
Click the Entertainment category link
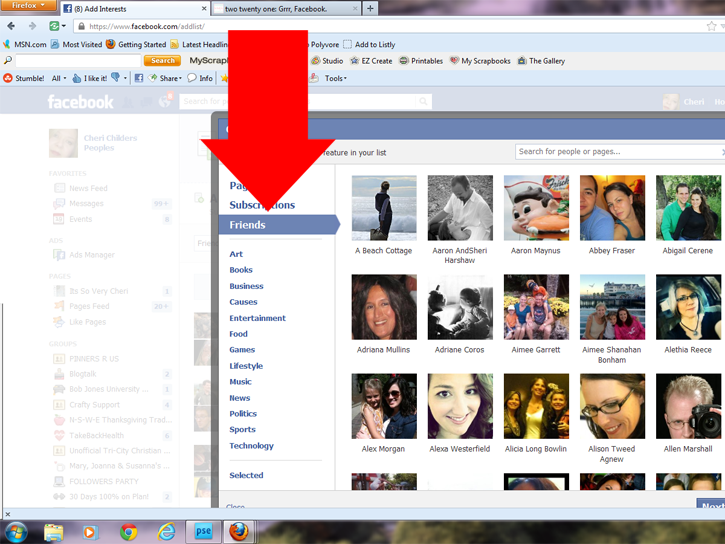click(257, 318)
